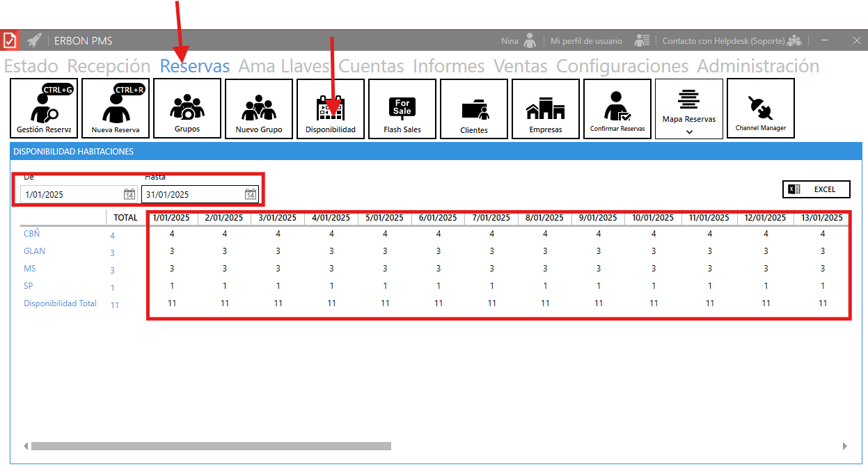868x467 pixels.
Task: Open the 'Hasta' date calendar picker
Action: (250, 195)
